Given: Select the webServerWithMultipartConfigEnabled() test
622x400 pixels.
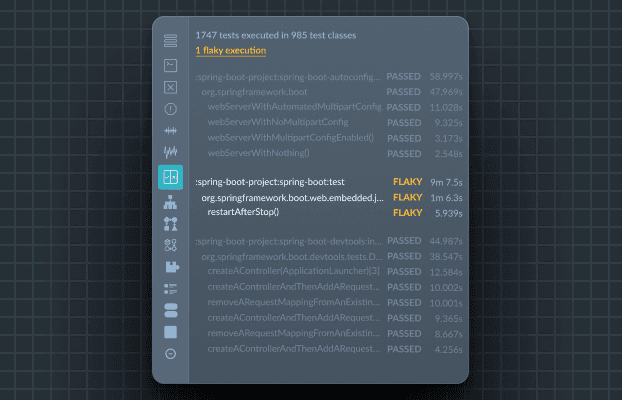Looking at the screenshot, I should pyautogui.click(x=290, y=138).
